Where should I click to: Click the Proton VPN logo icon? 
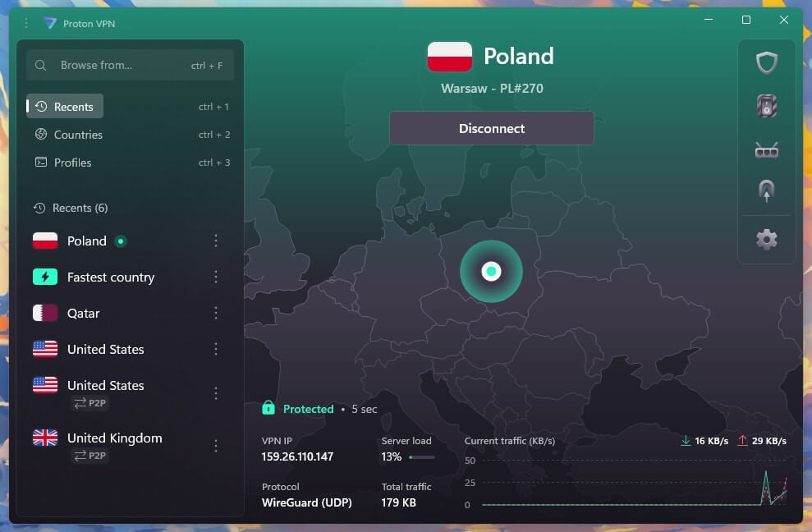pos(50,23)
